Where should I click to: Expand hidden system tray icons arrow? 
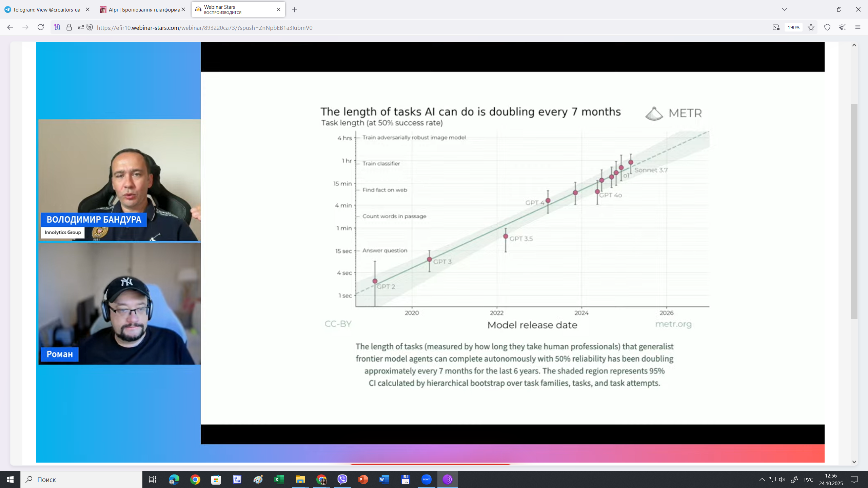click(762, 480)
